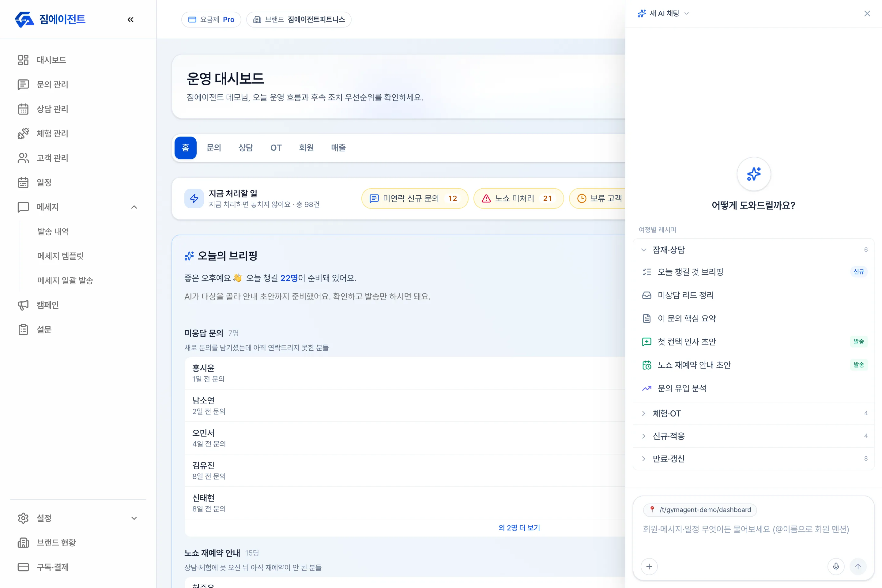Image resolution: width=882 pixels, height=588 pixels.
Task: Expand the 만료·갱신 recipe section
Action: 754,458
